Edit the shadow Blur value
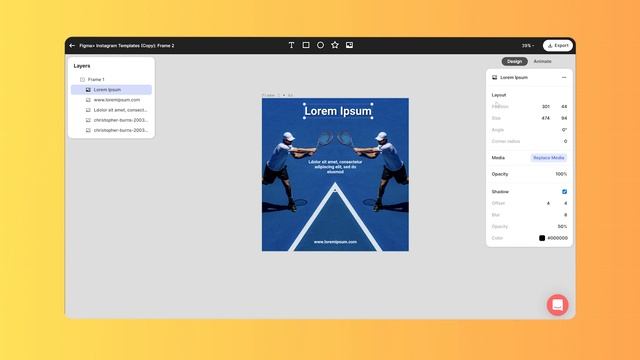Viewport: 640px width, 360px height. coord(565,215)
